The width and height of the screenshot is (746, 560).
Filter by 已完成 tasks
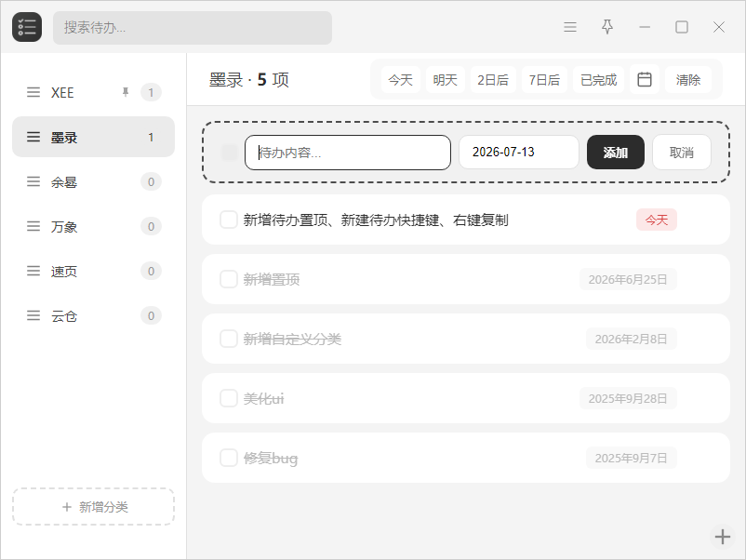[x=598, y=79]
